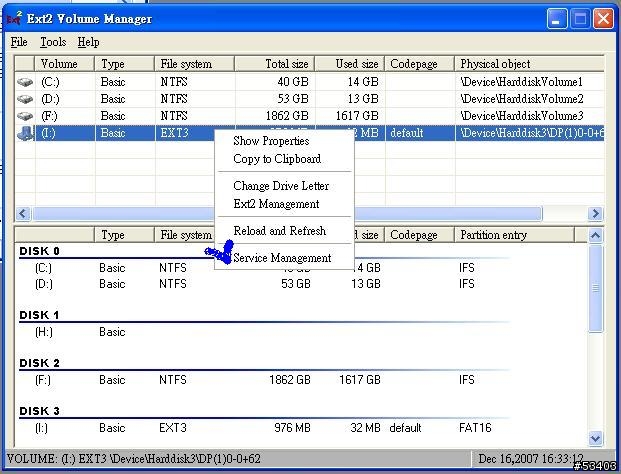Image resolution: width=621 pixels, height=474 pixels.
Task: Click vertical scrollbar up arrow
Action: click(x=595, y=236)
